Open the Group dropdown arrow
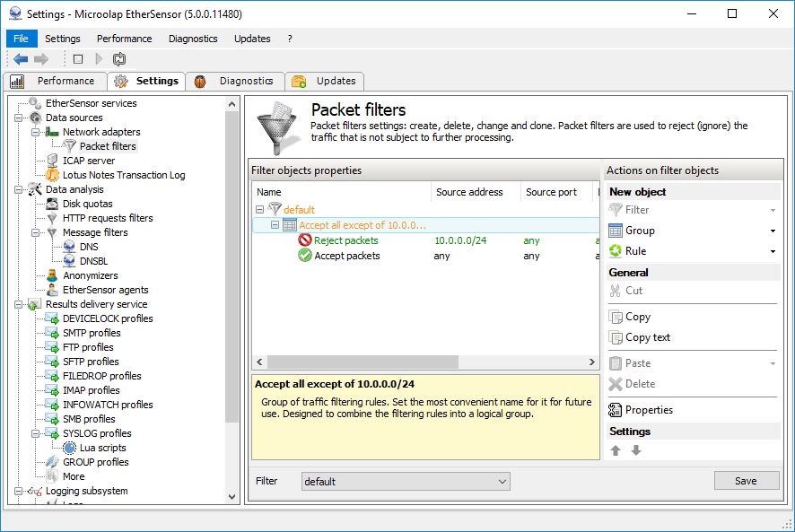795x532 pixels. pos(773,231)
